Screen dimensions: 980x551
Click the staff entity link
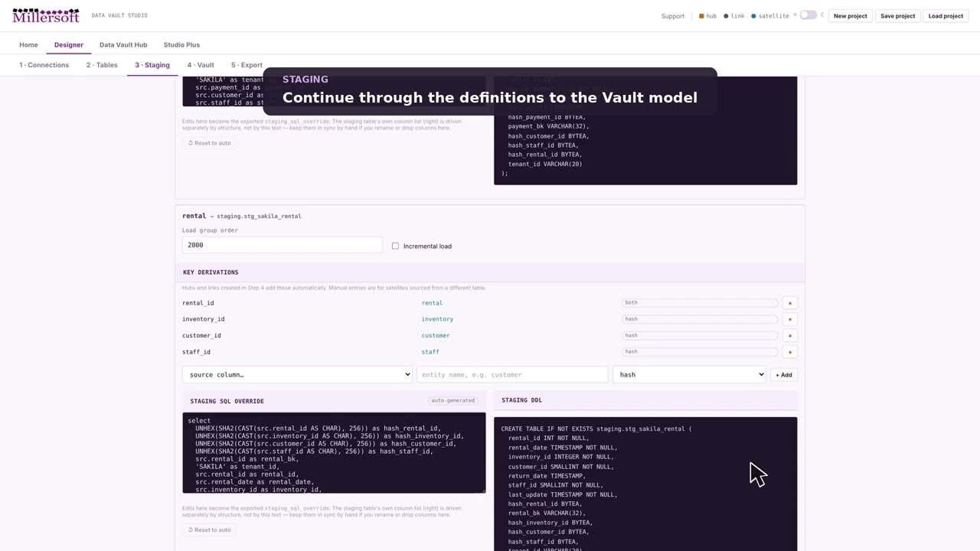pyautogui.click(x=430, y=352)
